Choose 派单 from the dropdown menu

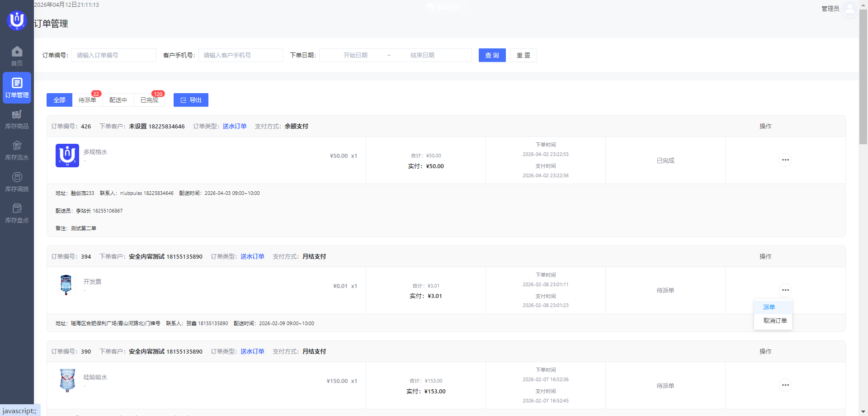(769, 307)
